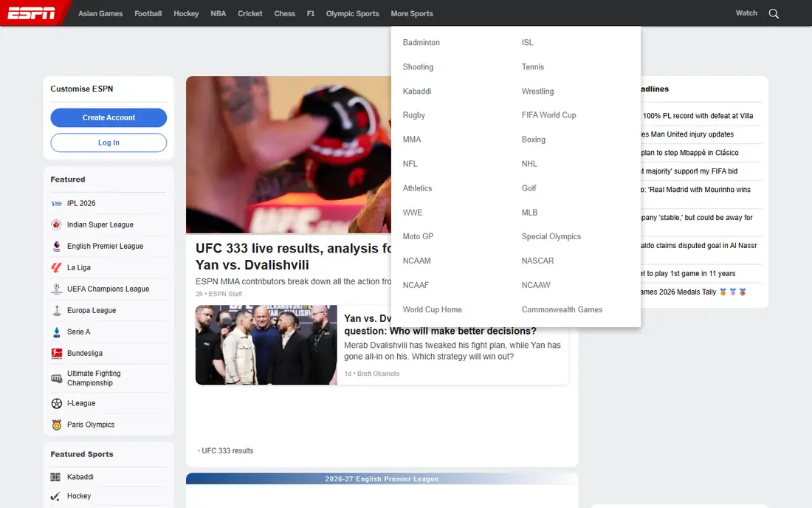Open headline about stopping Mbappé in Clásico
This screenshot has width=812, height=508.
click(x=689, y=153)
